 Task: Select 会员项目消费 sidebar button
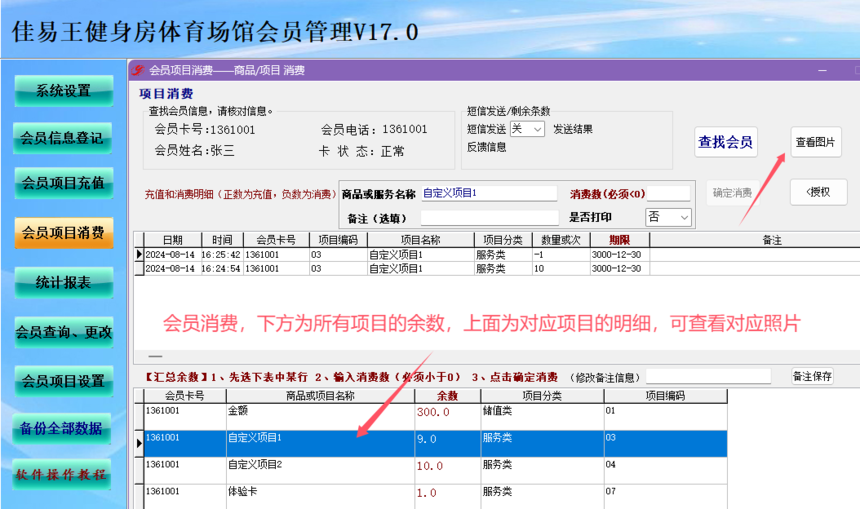pos(63,233)
